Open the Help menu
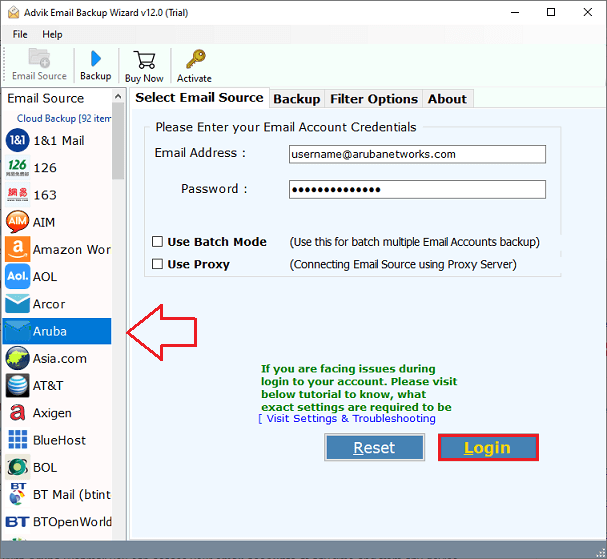Screen dimensions: 607x559 52,34
